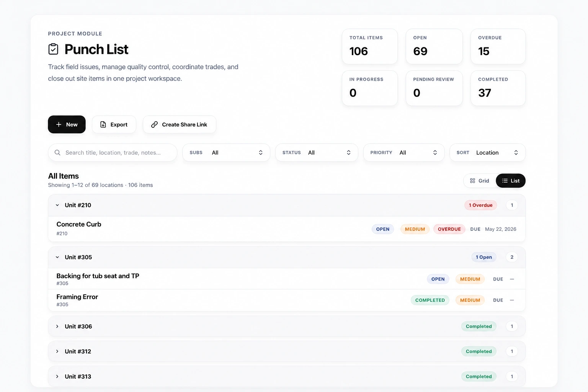Click the link icon beside Create Share Link

tap(154, 124)
